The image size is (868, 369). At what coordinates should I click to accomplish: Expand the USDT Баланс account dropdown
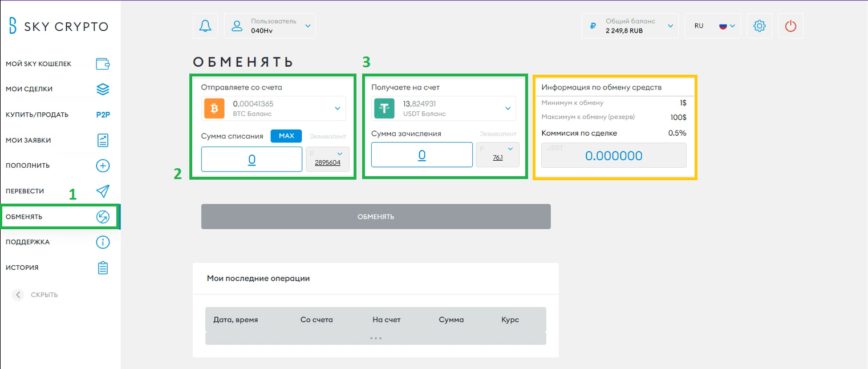[x=508, y=108]
